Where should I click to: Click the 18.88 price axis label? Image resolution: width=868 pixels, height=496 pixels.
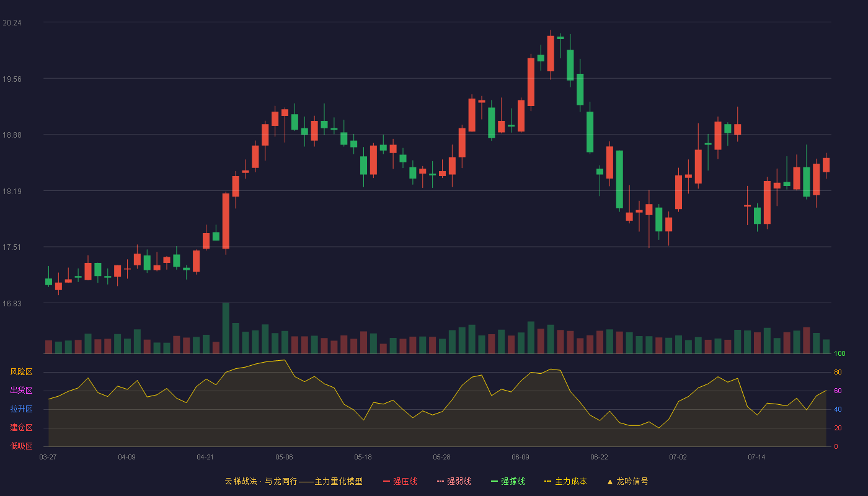pos(12,135)
